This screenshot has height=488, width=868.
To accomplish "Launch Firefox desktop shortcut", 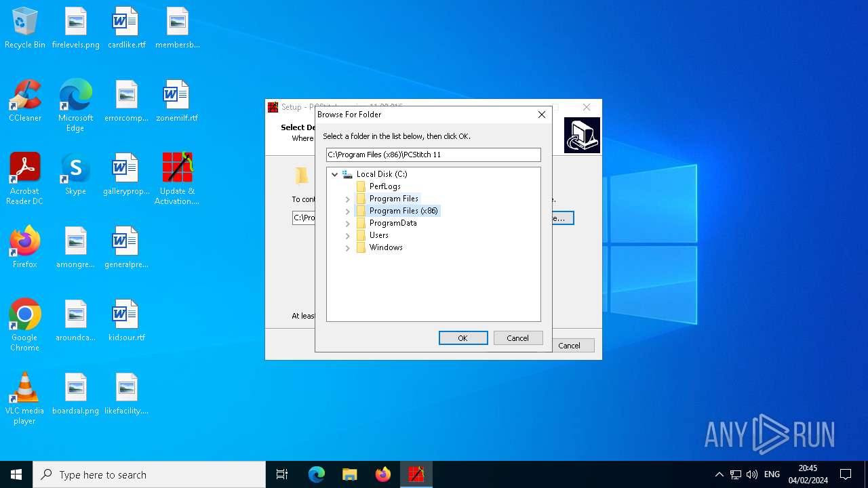I will (x=25, y=248).
